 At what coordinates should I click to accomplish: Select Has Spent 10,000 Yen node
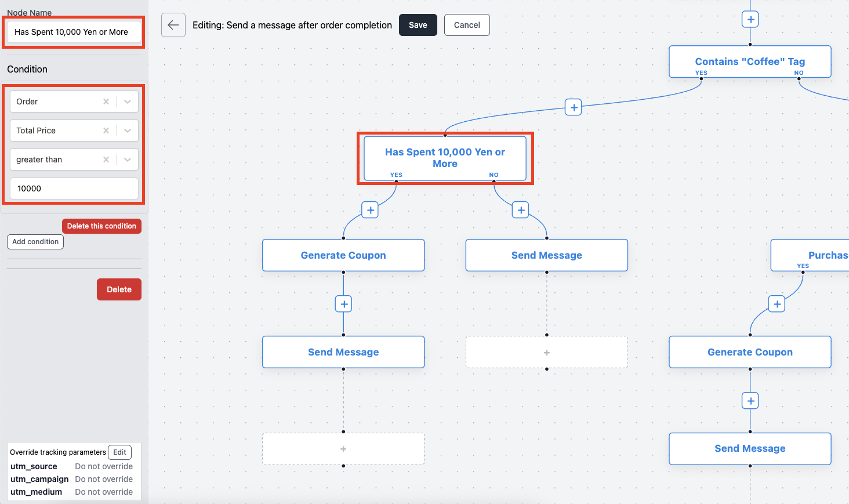coord(445,158)
